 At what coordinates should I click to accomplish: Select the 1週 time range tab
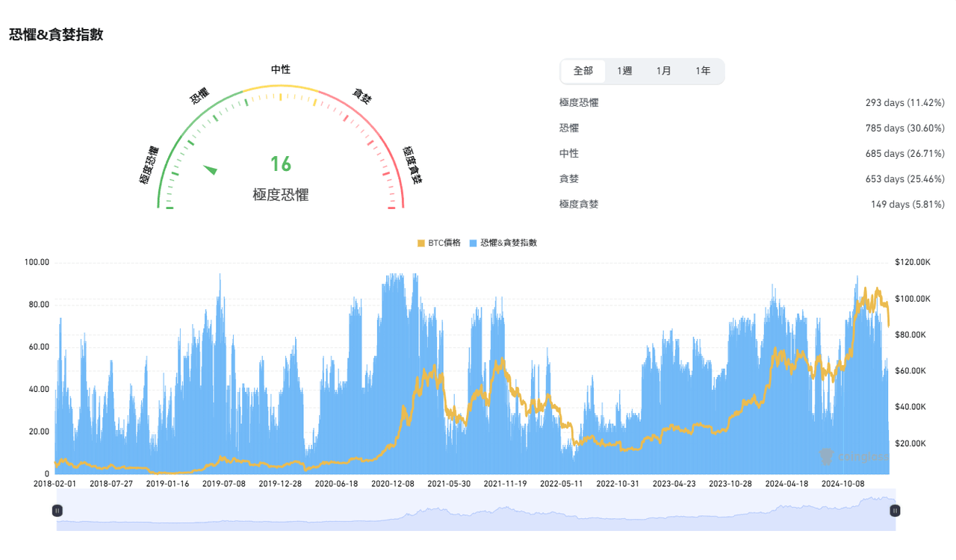pyautogui.click(x=624, y=71)
